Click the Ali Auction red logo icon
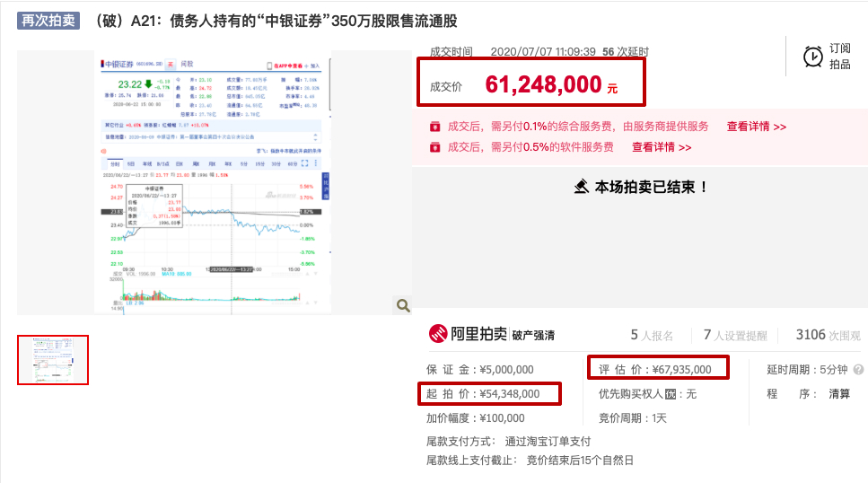This screenshot has width=868, height=483. pyautogui.click(x=438, y=333)
